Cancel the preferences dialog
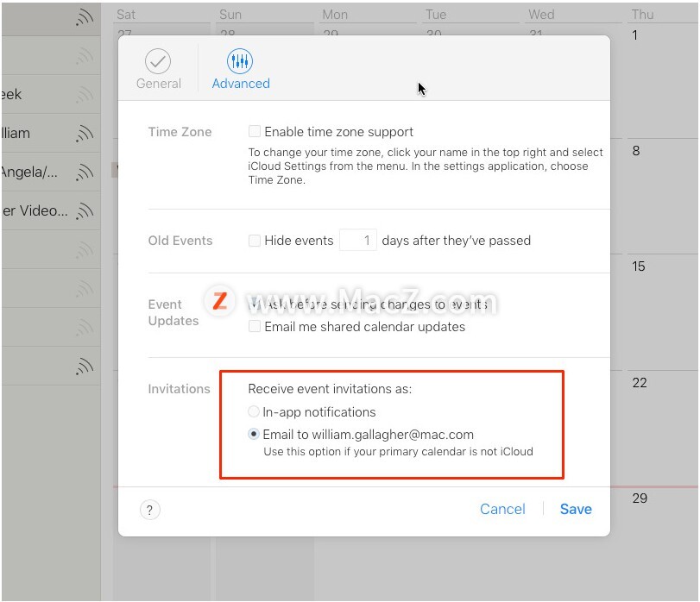700x602 pixels. coord(502,509)
